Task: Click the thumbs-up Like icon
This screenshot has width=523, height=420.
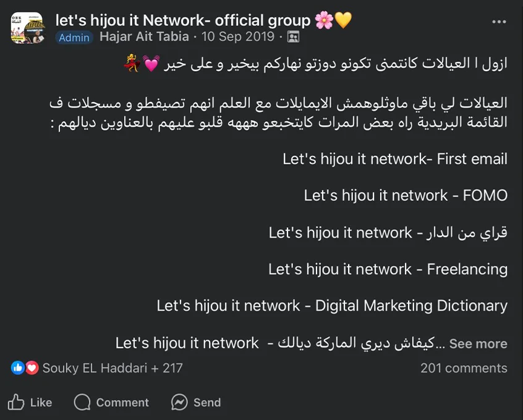Action: tap(17, 402)
